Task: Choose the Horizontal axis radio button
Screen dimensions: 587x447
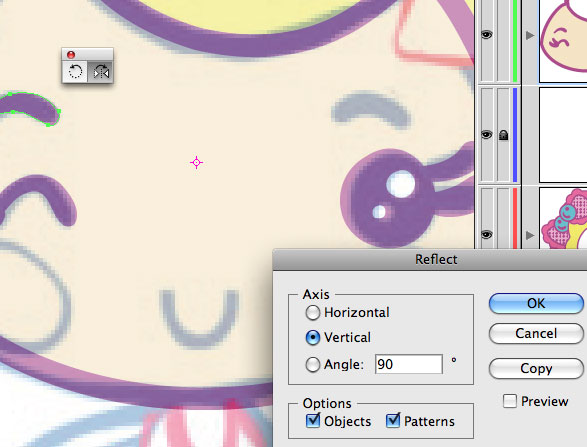Action: click(313, 313)
